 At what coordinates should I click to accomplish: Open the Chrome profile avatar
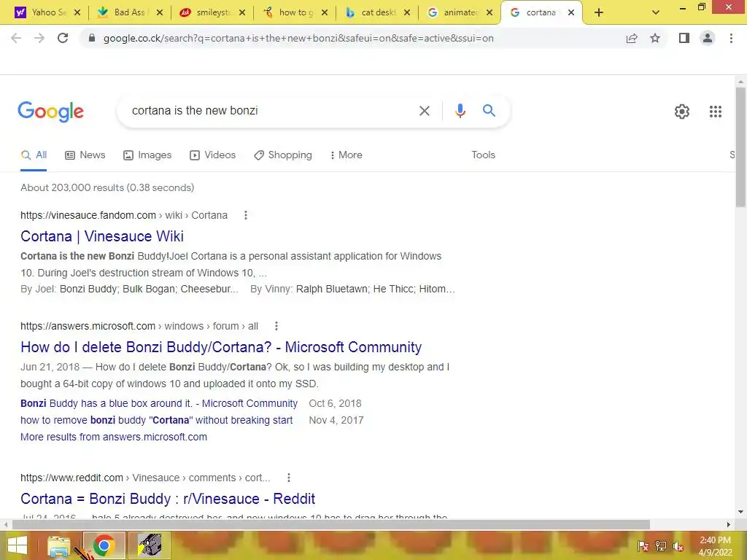(708, 38)
